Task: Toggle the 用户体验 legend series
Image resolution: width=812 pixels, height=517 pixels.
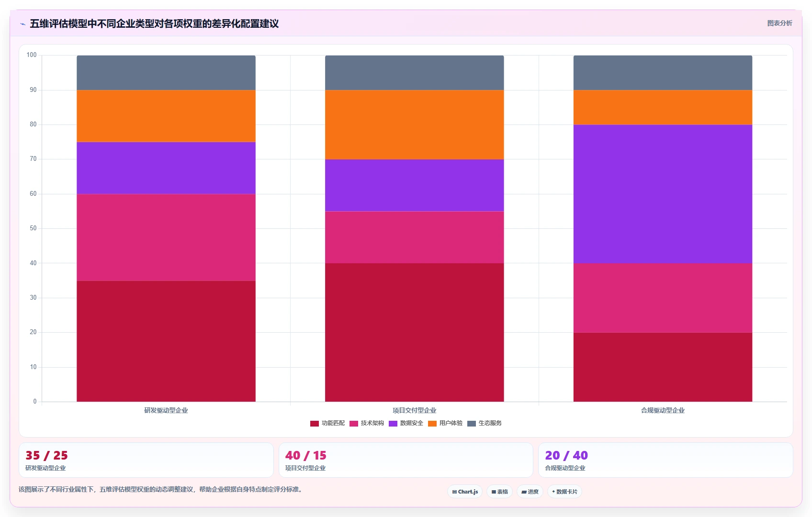Action: pos(445,423)
